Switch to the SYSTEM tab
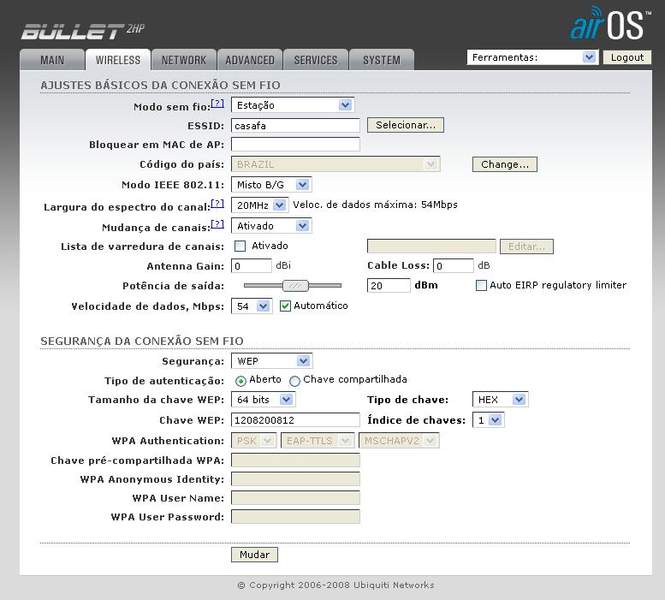Viewport: 665px width, 600px height. coord(381,60)
